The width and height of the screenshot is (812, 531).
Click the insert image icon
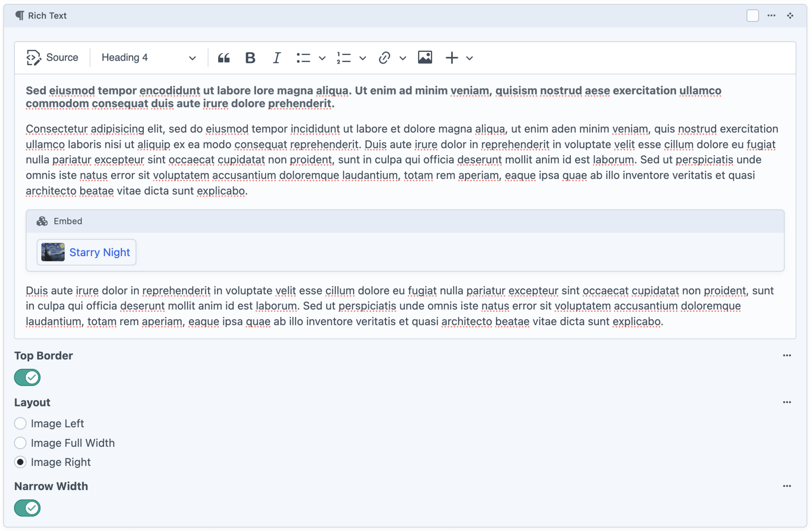point(425,57)
